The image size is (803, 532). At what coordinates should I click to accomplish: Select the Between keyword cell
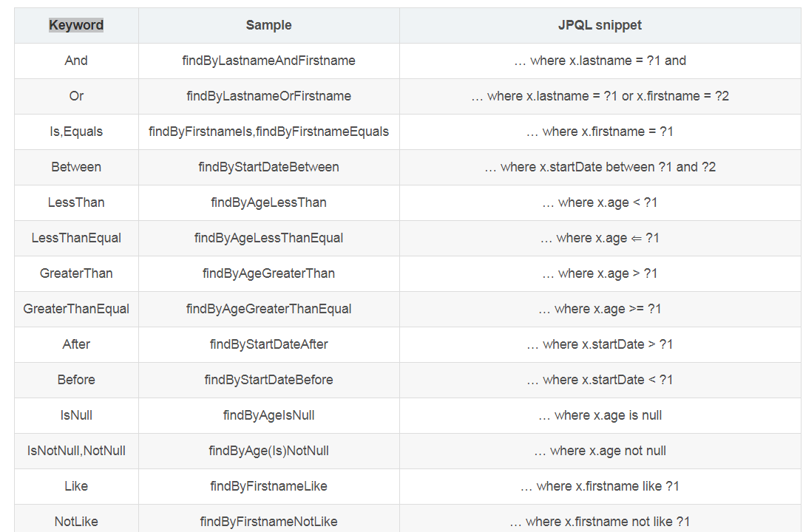(76, 167)
